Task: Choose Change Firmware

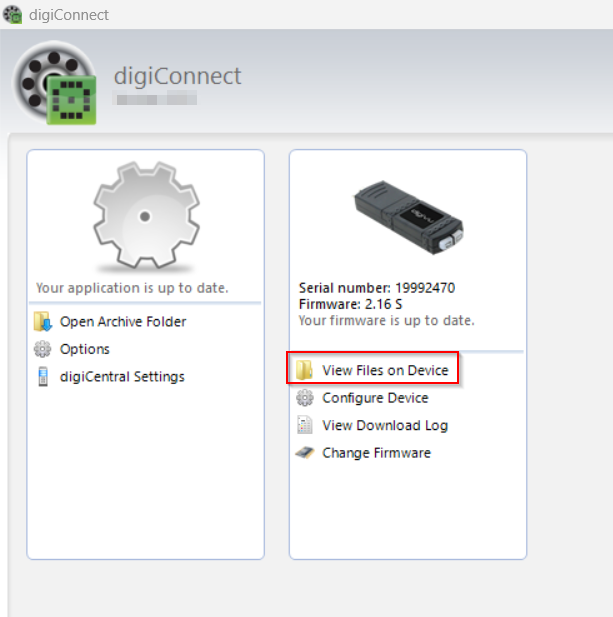Action: point(377,453)
